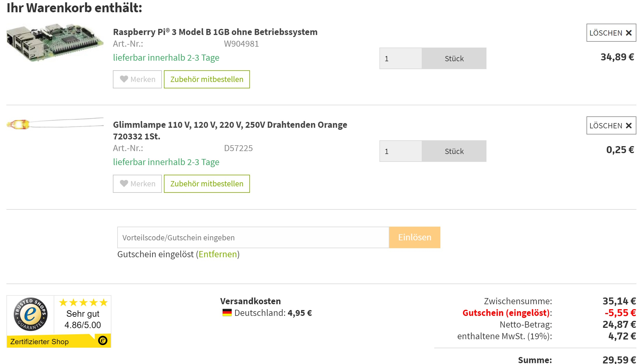Open the Raspberry Pi product thumbnail

[55, 43]
